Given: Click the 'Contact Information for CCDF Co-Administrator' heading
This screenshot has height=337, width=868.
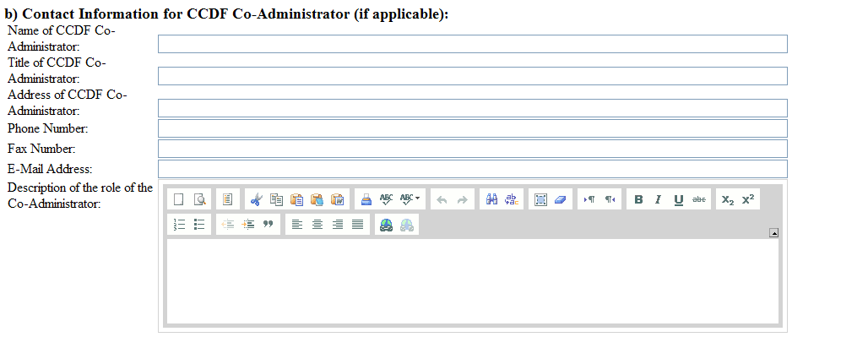Looking at the screenshot, I should (x=226, y=14).
